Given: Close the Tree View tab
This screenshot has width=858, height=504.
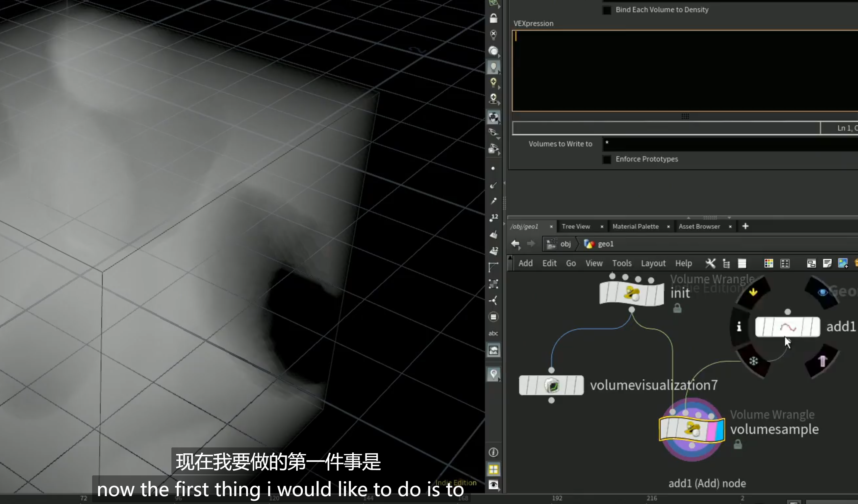Looking at the screenshot, I should (x=602, y=227).
